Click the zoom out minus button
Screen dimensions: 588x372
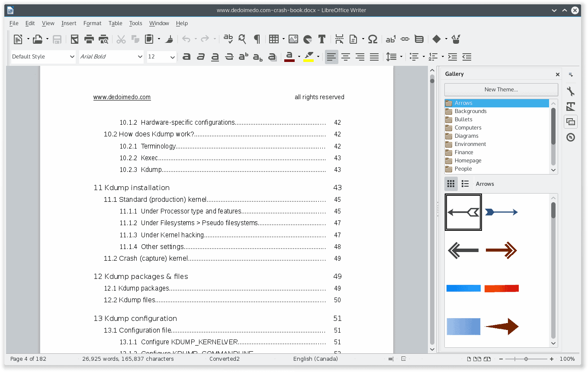coord(501,359)
